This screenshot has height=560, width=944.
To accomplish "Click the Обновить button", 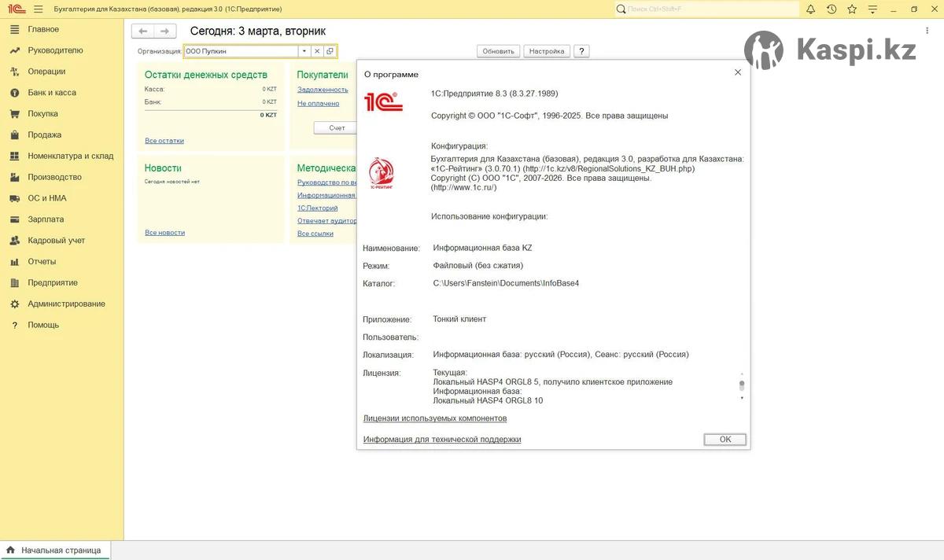I will click(x=498, y=51).
